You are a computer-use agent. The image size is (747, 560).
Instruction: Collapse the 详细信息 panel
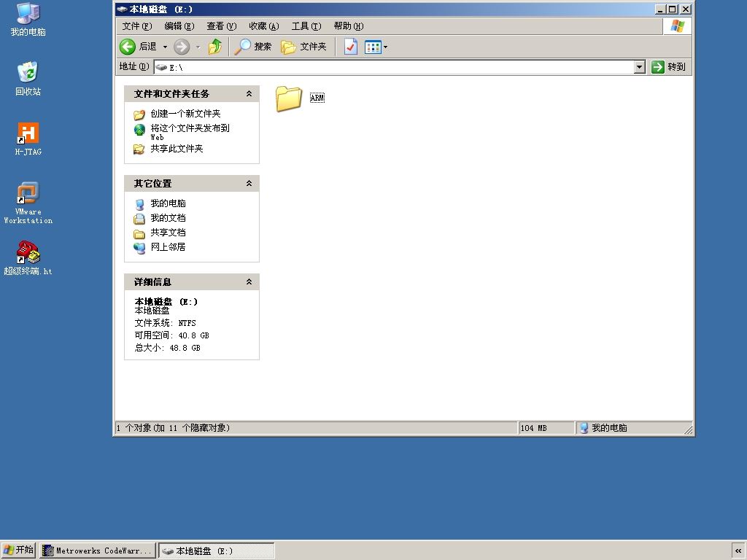(x=249, y=282)
